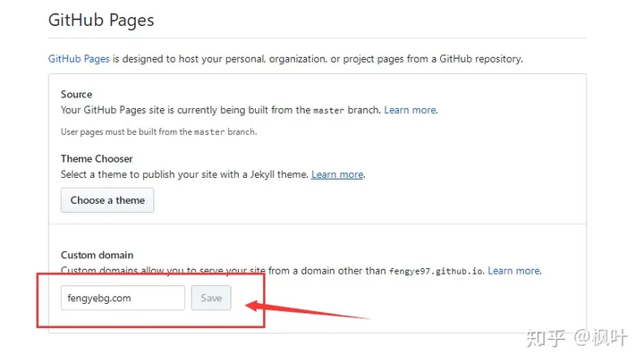
Task: Click Learn more after master branch sentence
Action: tap(410, 110)
